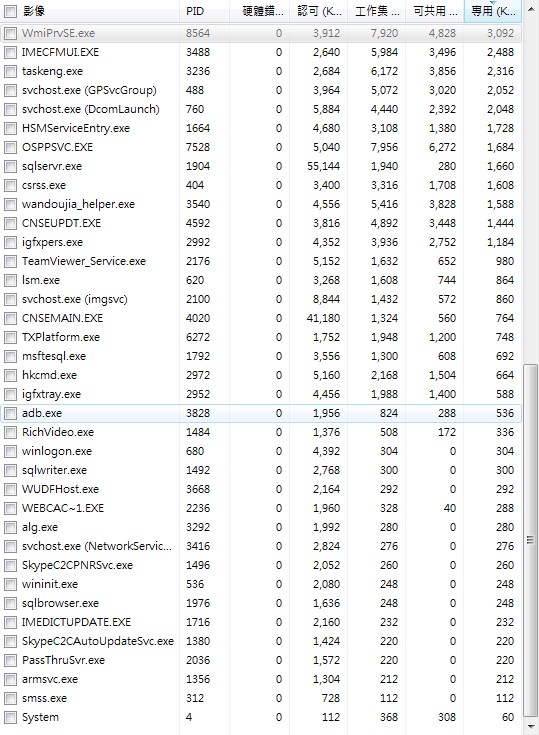This screenshot has height=735, width=539.
Task: Select CNSEUPDT.EXE process name
Action: click(x=61, y=223)
